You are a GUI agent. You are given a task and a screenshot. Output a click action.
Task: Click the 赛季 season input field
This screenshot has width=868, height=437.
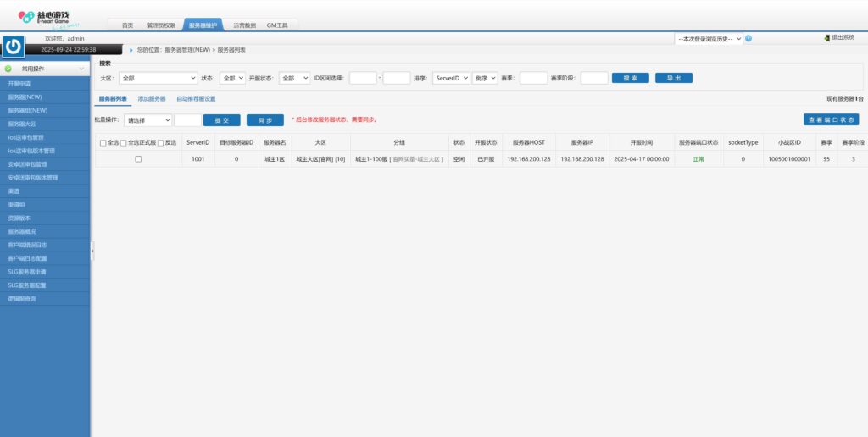coord(533,78)
